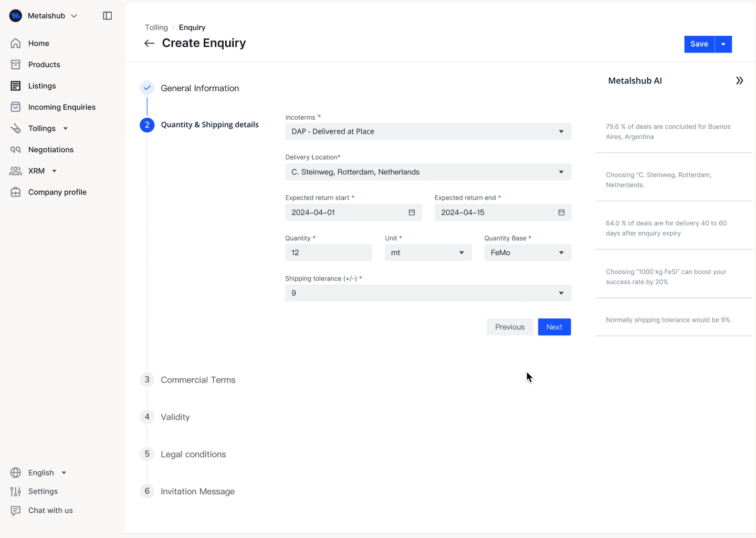The height and width of the screenshot is (538, 756).
Task: Save the enquiry
Action: coord(698,44)
